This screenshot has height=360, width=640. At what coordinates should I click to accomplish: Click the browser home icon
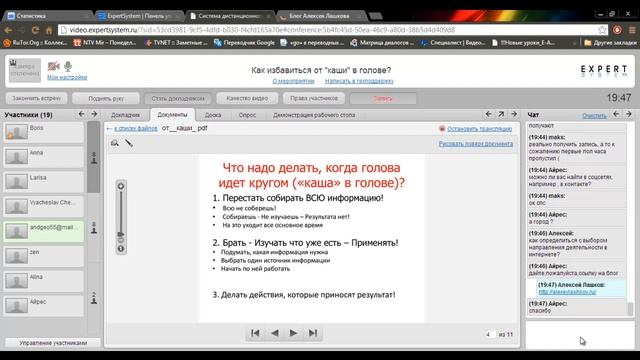(49, 30)
